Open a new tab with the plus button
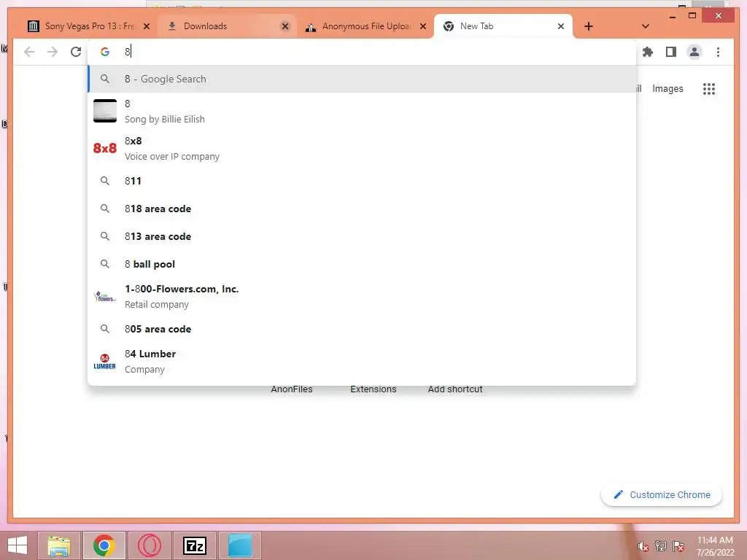The image size is (747, 560). click(589, 26)
